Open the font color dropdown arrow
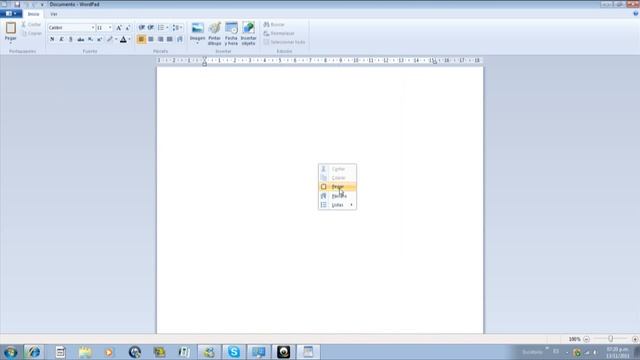 (x=129, y=39)
